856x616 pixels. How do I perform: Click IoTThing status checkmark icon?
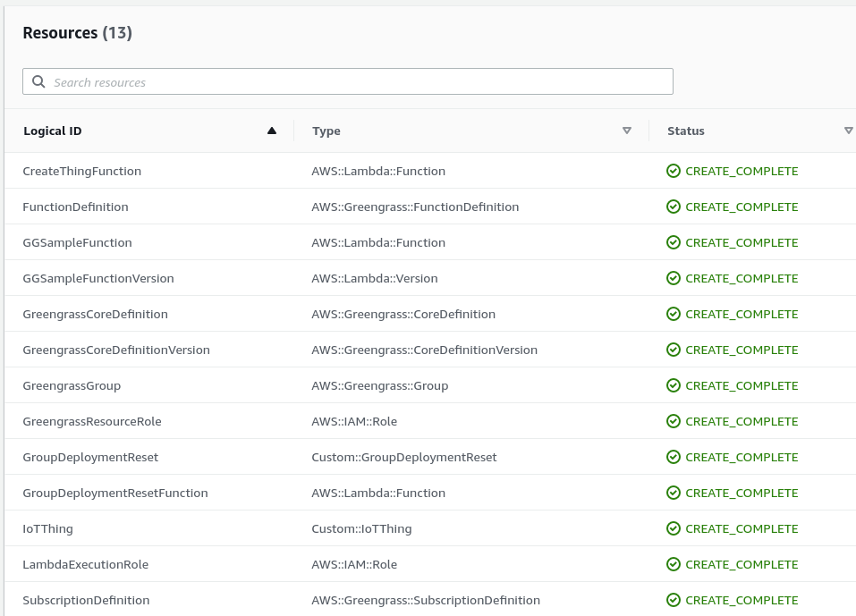coord(674,528)
